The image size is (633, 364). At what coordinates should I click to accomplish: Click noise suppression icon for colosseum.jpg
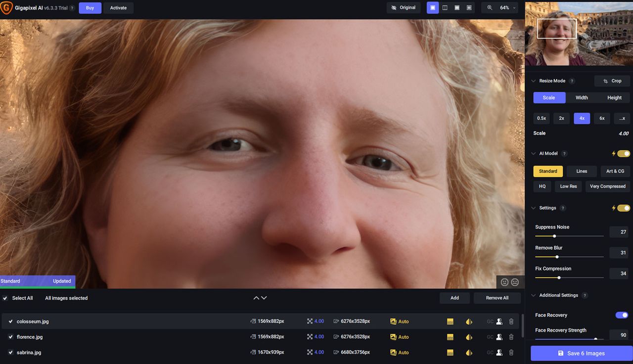[450, 321]
